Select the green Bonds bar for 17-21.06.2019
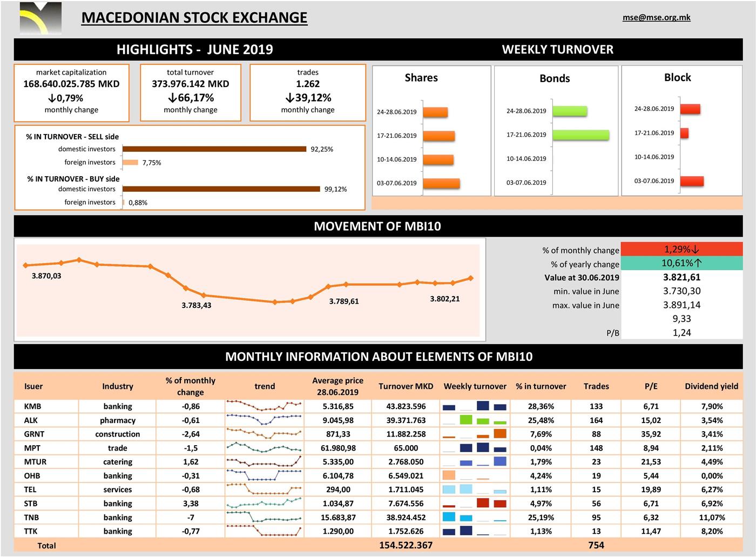This screenshot has height=557, width=756. coord(580,135)
